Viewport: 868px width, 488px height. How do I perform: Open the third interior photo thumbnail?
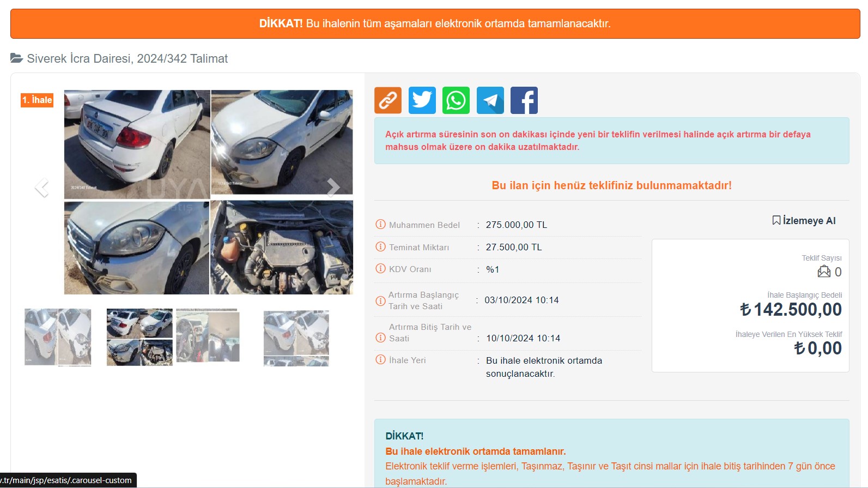click(x=208, y=336)
